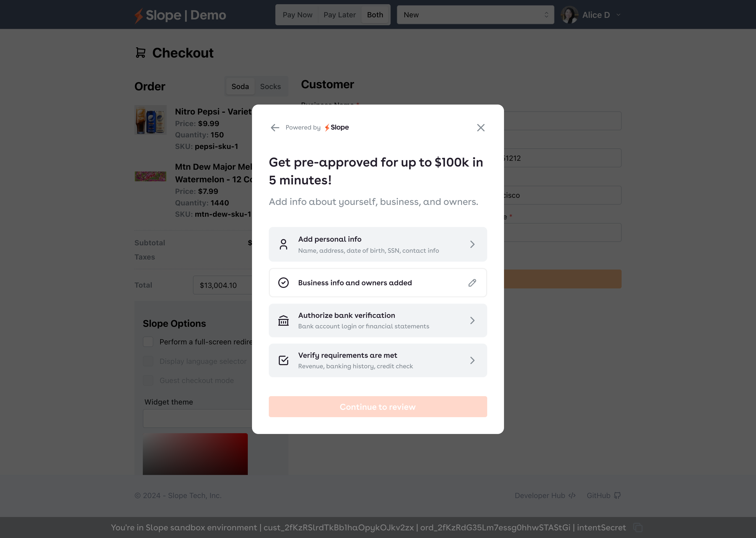
Task: Open the New customer type dropdown
Action: (475, 15)
